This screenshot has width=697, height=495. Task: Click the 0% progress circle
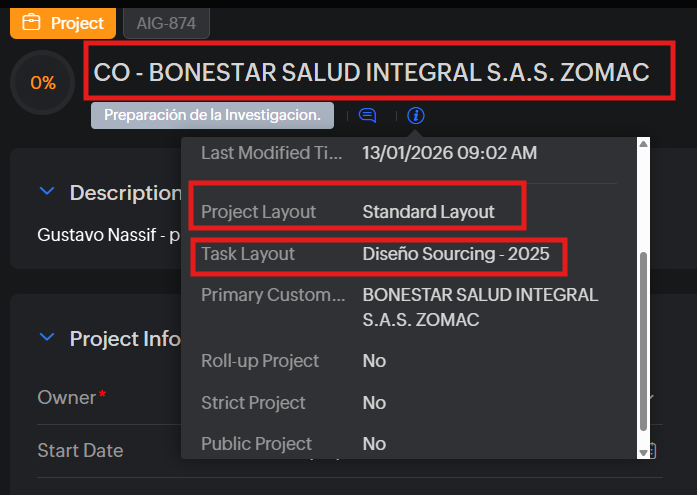(43, 83)
